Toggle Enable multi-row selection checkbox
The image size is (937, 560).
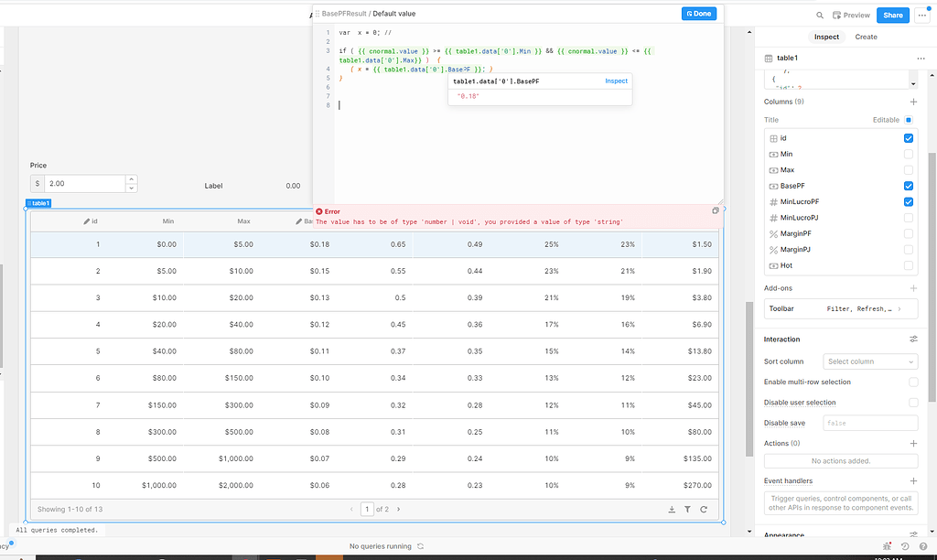point(913,382)
